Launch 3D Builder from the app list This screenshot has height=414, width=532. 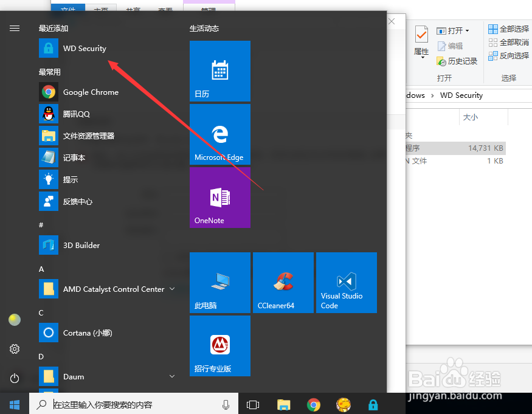[107, 245]
